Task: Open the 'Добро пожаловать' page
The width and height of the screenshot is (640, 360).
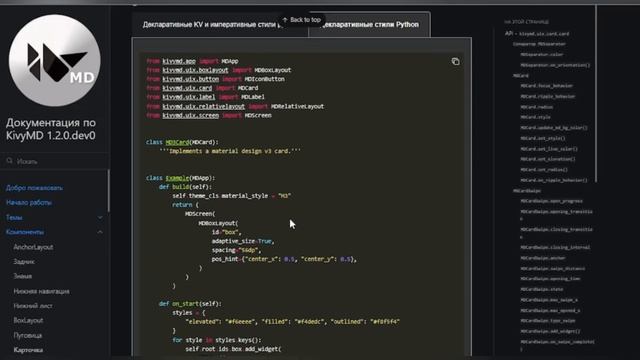Action: point(34,188)
